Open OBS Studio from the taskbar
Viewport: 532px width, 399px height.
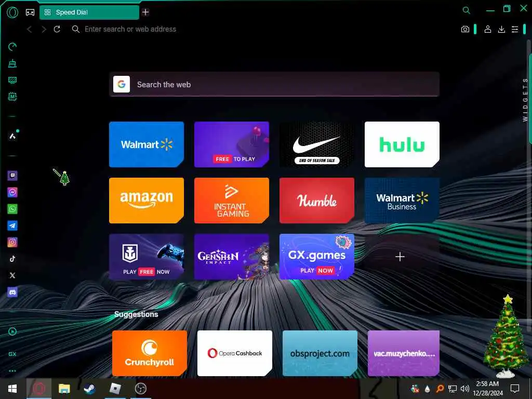tap(141, 389)
